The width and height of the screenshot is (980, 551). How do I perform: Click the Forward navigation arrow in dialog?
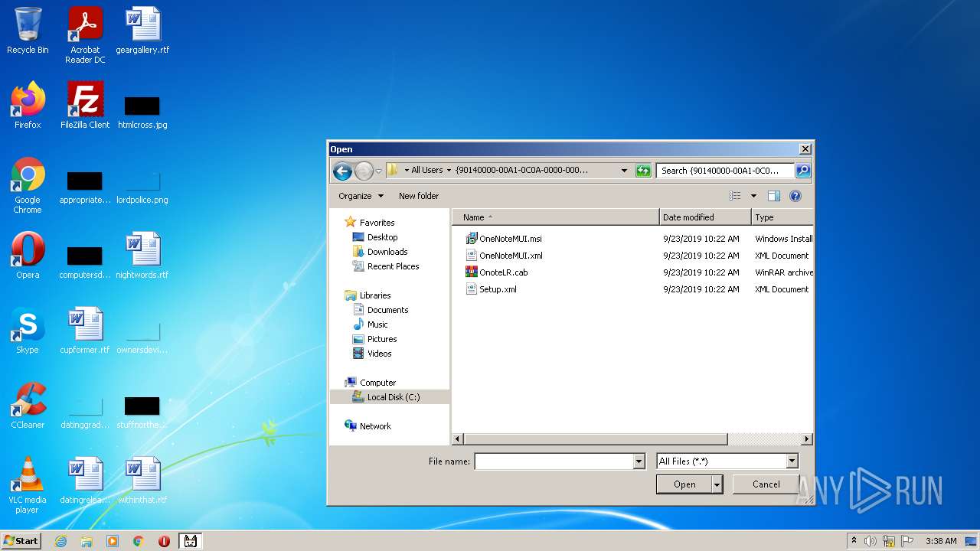tap(364, 171)
